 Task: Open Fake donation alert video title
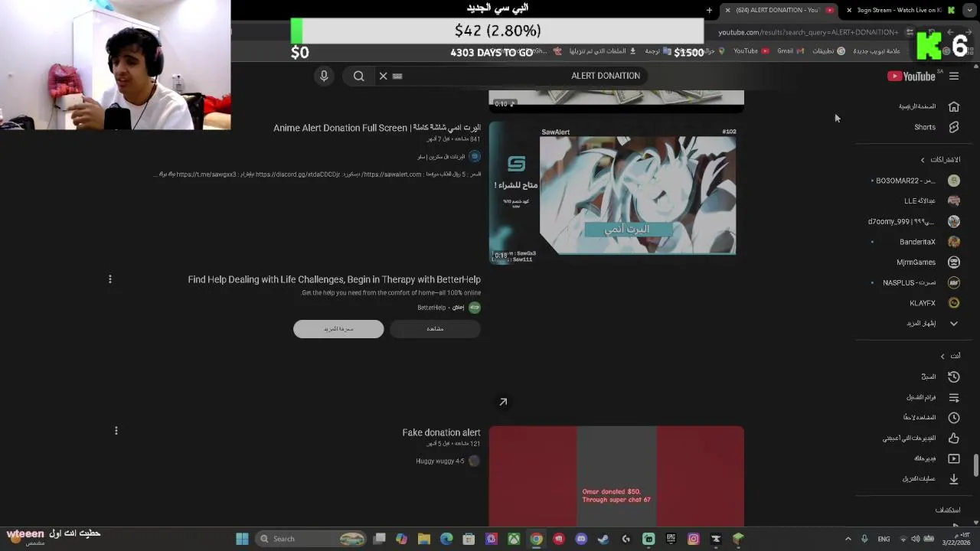(442, 432)
